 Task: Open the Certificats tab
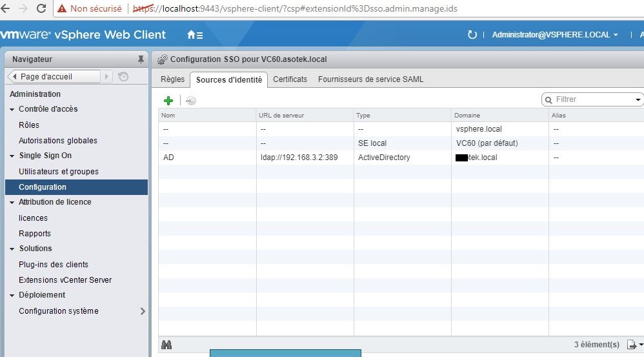pyautogui.click(x=290, y=79)
